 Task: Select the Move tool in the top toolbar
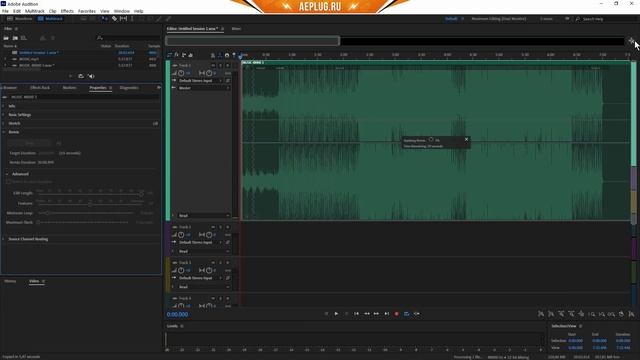coord(105,19)
